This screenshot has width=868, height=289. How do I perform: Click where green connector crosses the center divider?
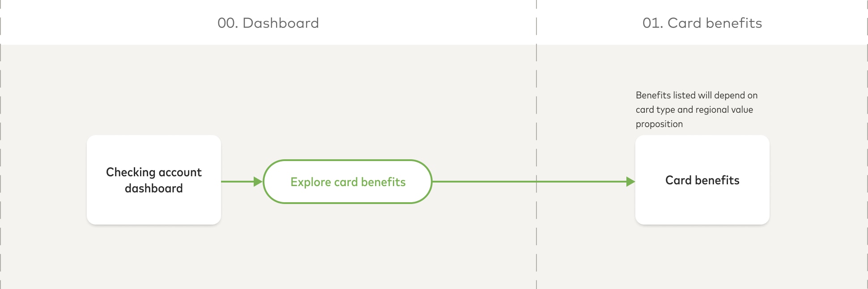click(536, 182)
